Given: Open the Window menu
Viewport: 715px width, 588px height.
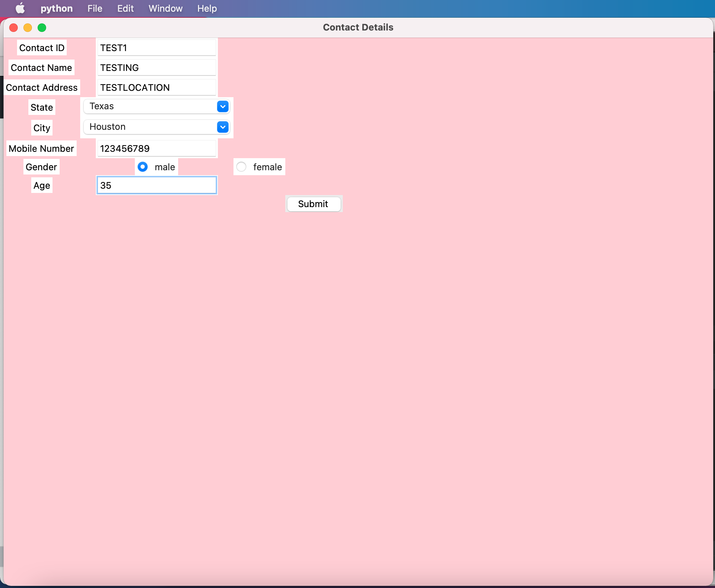Looking at the screenshot, I should tap(165, 8).
